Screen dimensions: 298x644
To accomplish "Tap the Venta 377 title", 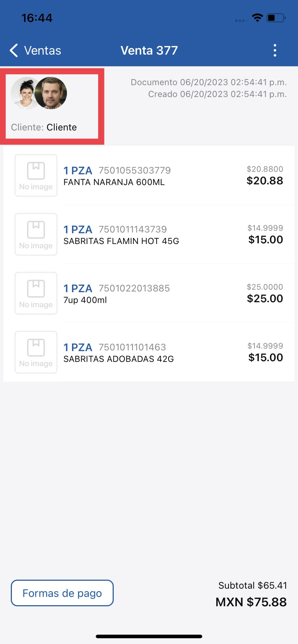I will pyautogui.click(x=149, y=51).
